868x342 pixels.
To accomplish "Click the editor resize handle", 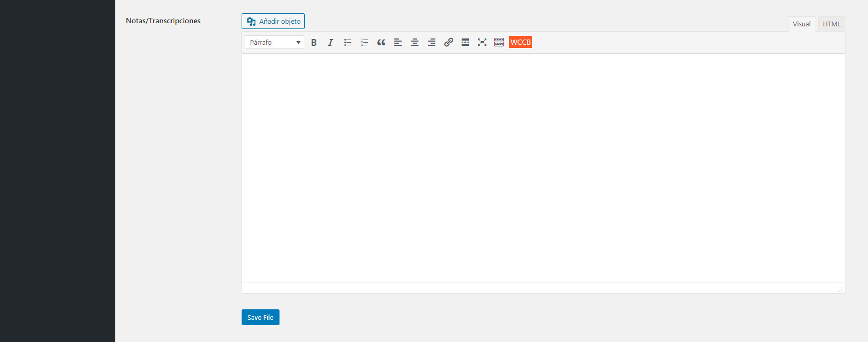I will point(841,289).
